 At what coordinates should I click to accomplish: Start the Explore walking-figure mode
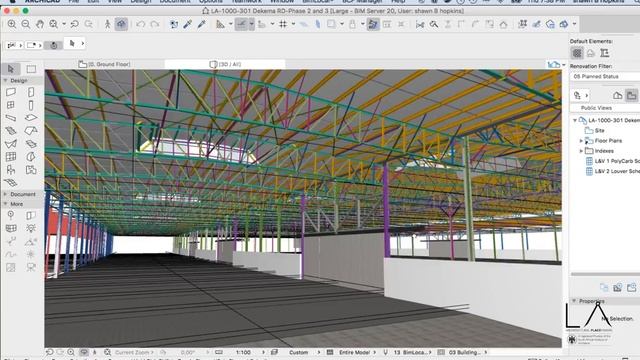107,24
